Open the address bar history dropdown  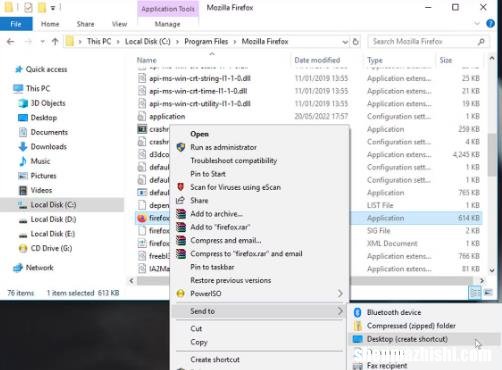(345, 42)
